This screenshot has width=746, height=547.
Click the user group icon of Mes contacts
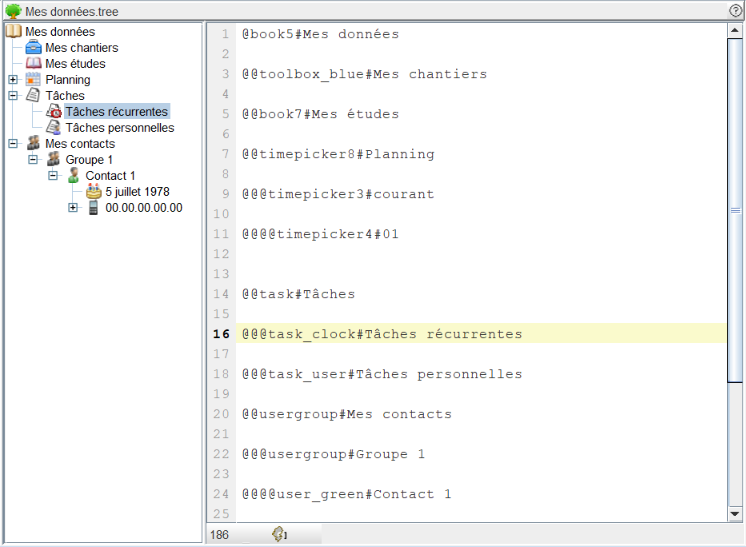click(33, 143)
